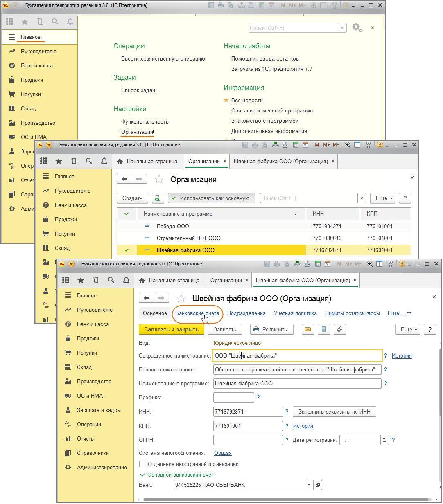Open Банковские счета link

coord(197,313)
